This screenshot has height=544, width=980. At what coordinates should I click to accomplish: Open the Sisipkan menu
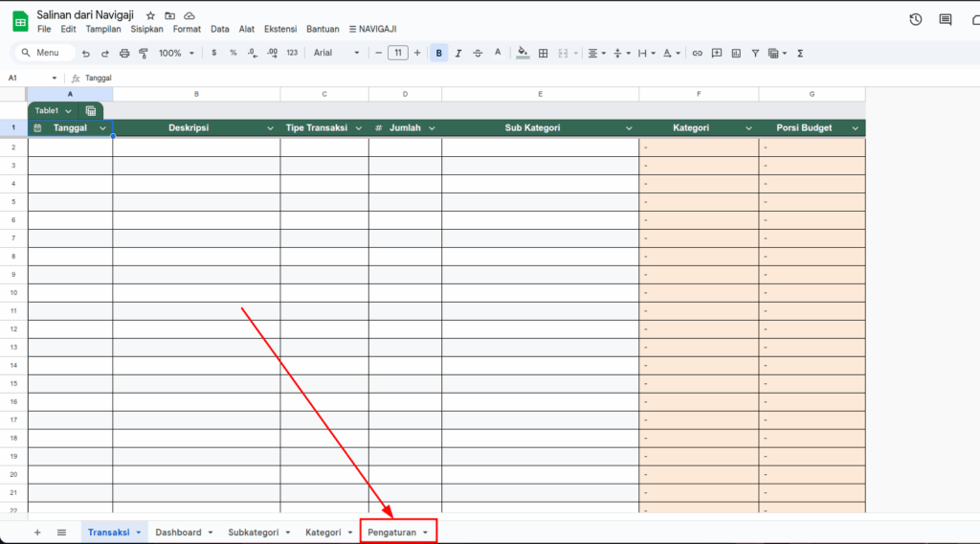pyautogui.click(x=146, y=29)
